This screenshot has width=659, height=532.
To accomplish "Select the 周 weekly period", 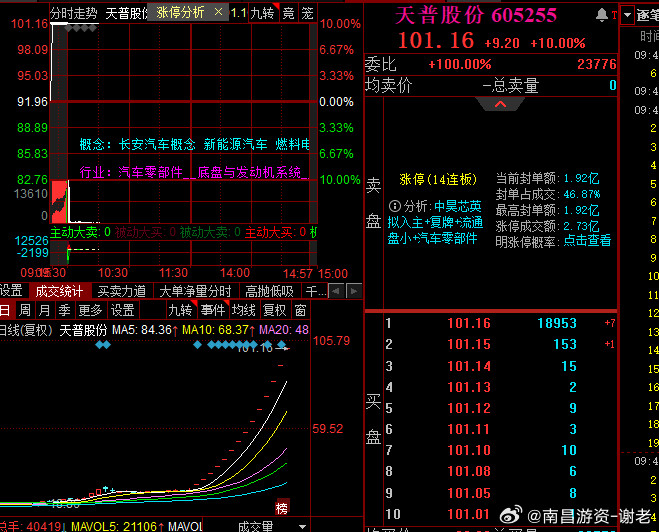I will 25,310.
